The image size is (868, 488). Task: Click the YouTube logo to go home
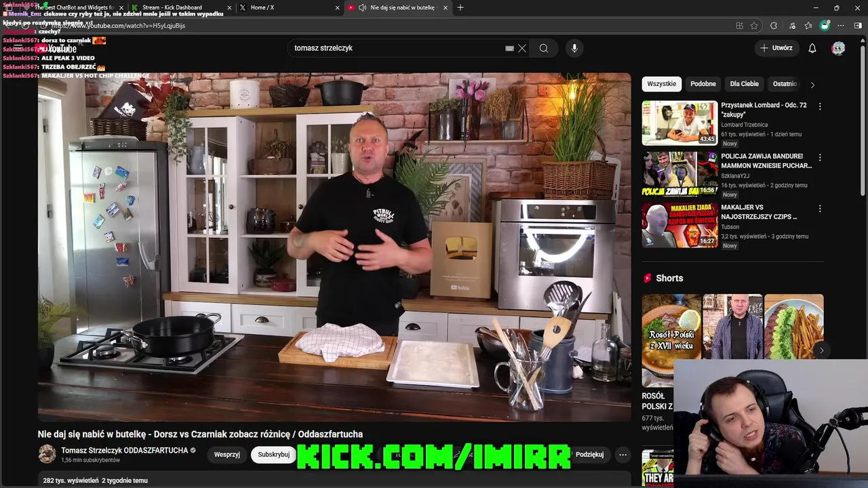[60, 49]
